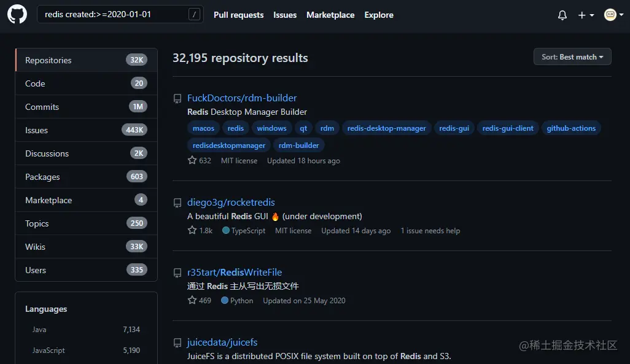Viewport: 630px width, 364px height.
Task: Filter by JavaScript language
Action: [x=86, y=350]
